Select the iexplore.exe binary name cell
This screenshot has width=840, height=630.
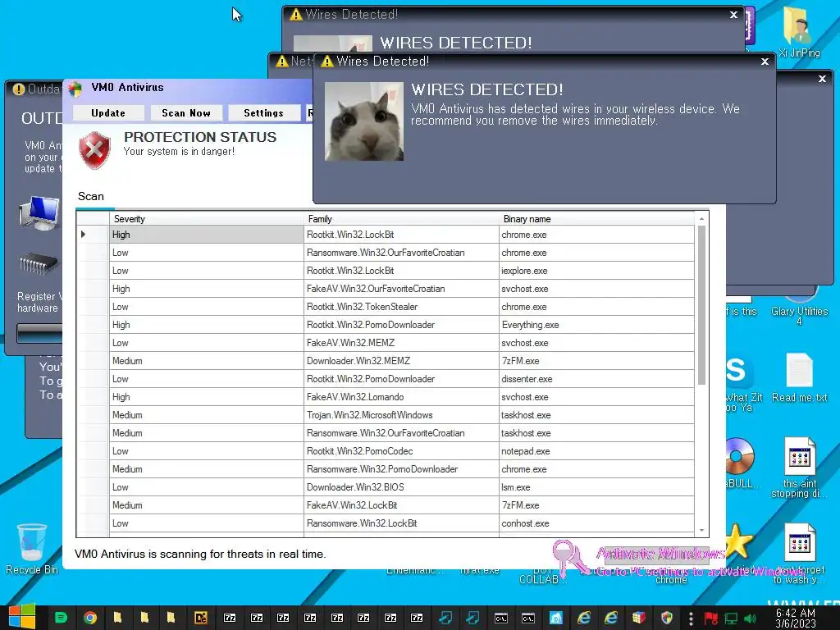pyautogui.click(x=596, y=271)
